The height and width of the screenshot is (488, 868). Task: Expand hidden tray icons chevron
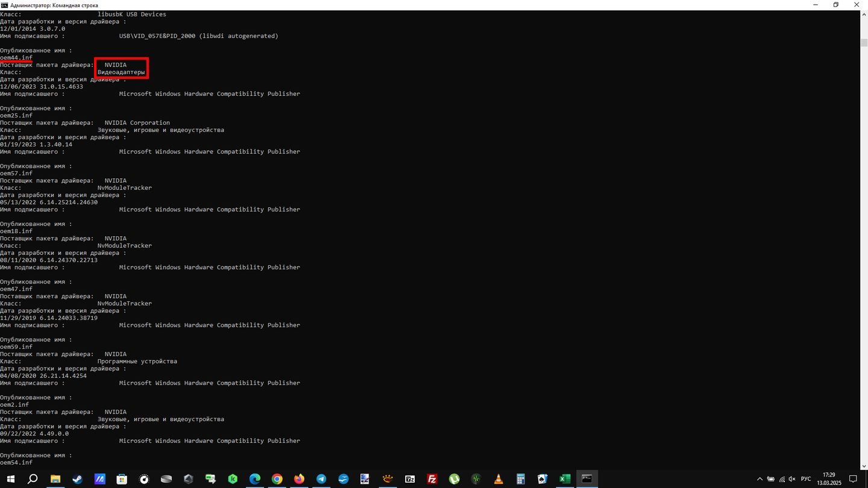(759, 479)
